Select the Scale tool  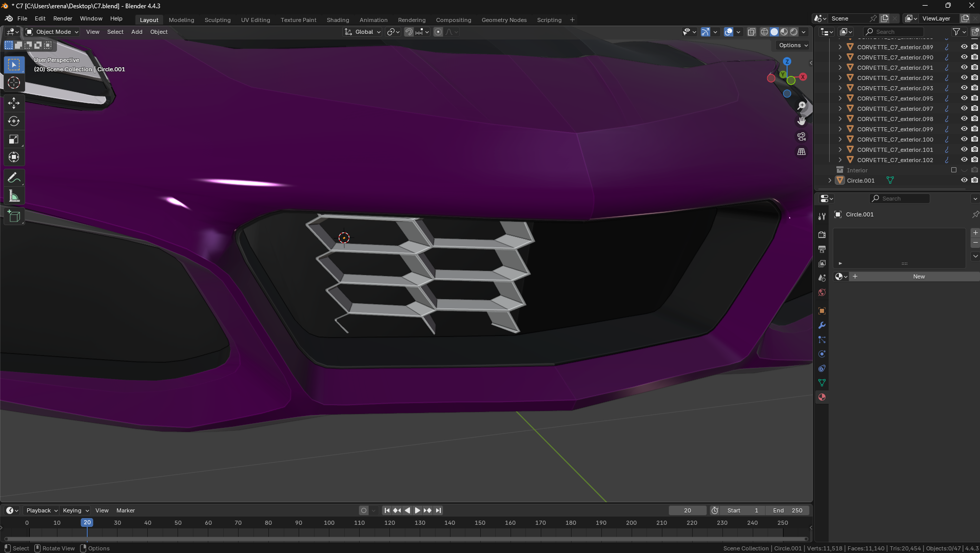click(14, 139)
